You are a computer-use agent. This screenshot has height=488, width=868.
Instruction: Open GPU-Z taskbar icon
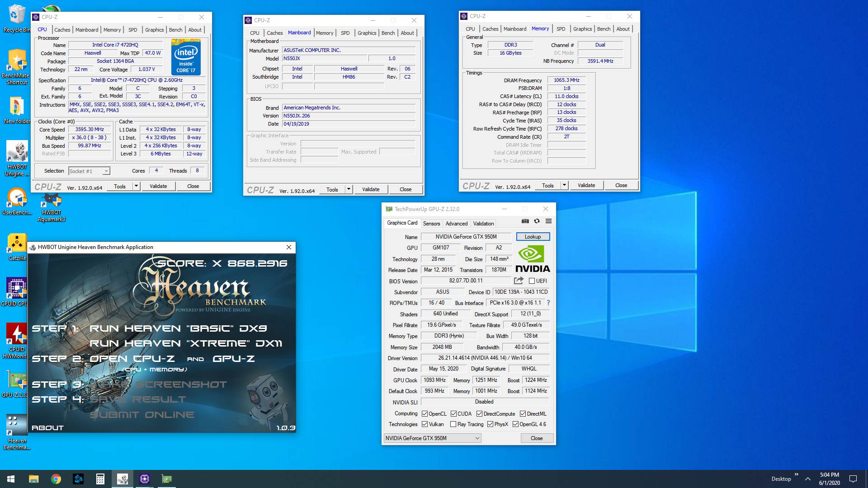(x=167, y=479)
